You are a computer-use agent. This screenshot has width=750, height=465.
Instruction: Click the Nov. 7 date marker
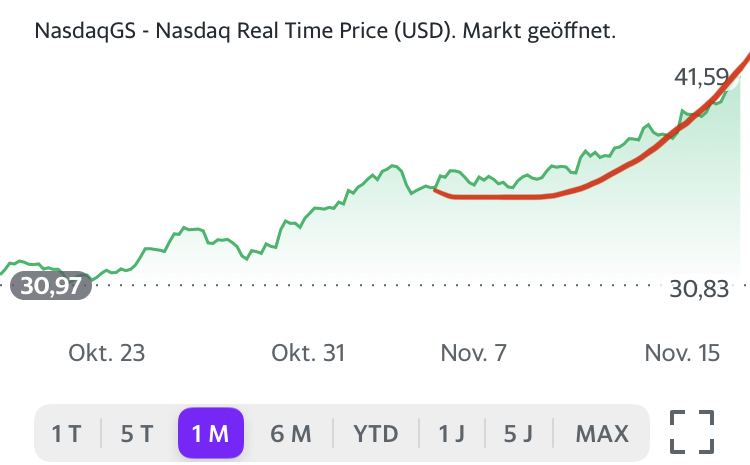476,353
